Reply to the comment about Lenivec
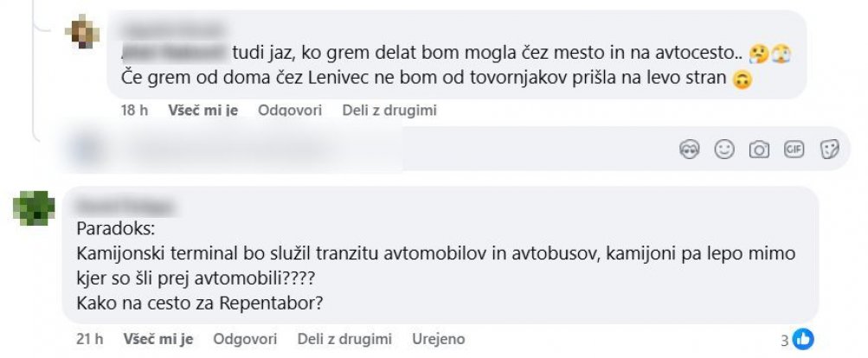The image size is (868, 358). pyautogui.click(x=289, y=110)
